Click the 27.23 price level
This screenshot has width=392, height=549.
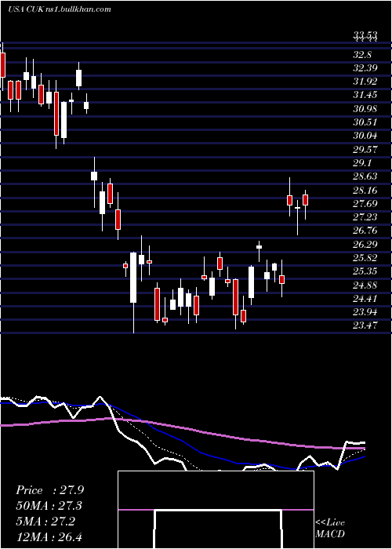tap(365, 217)
